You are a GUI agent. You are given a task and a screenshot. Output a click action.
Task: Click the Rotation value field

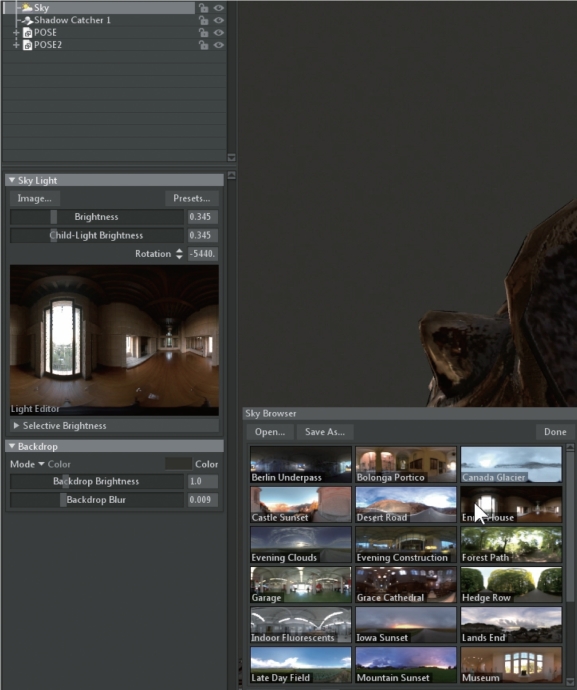pos(202,254)
